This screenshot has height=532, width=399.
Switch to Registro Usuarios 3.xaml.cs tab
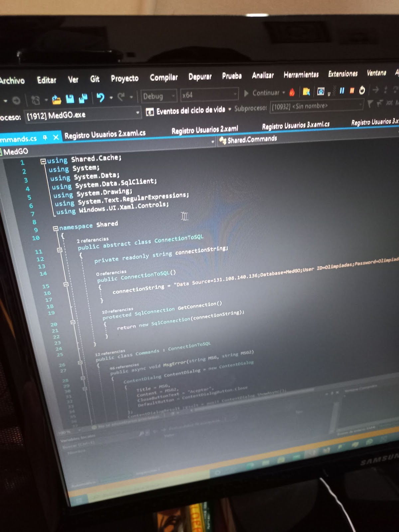(x=296, y=125)
